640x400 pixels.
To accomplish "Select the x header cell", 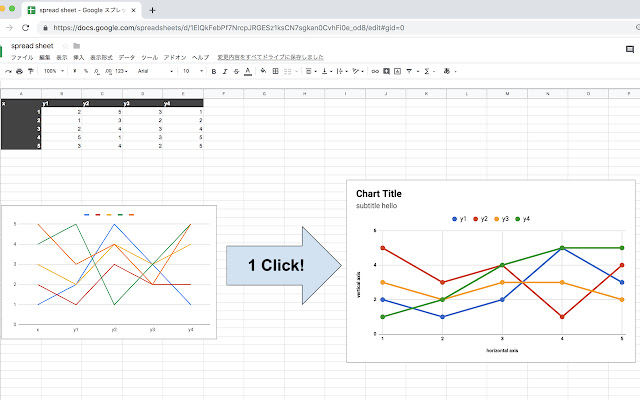I will (21, 103).
